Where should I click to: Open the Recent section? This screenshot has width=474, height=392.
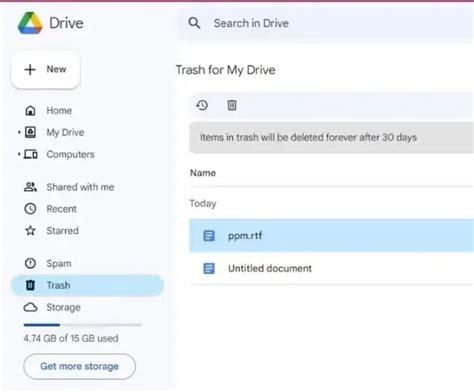click(61, 209)
